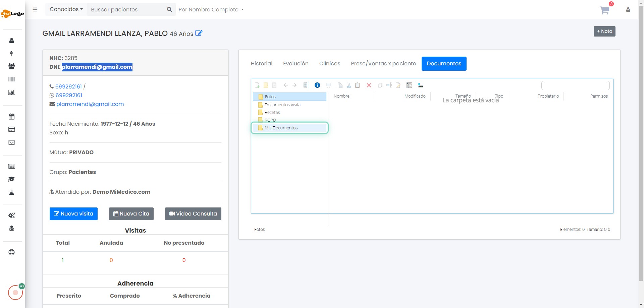644x308 pixels.
Task: Click the drive volume icon in toolbar
Action: (x=420, y=85)
